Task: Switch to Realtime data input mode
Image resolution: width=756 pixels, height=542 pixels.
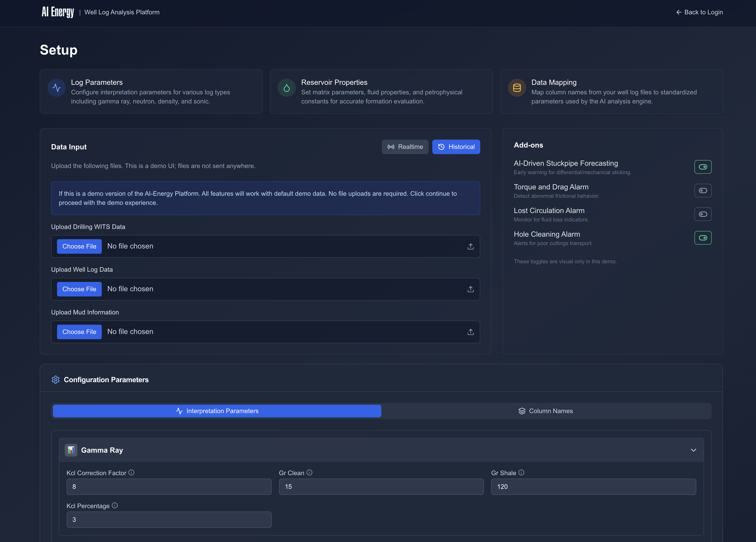Action: (405, 147)
